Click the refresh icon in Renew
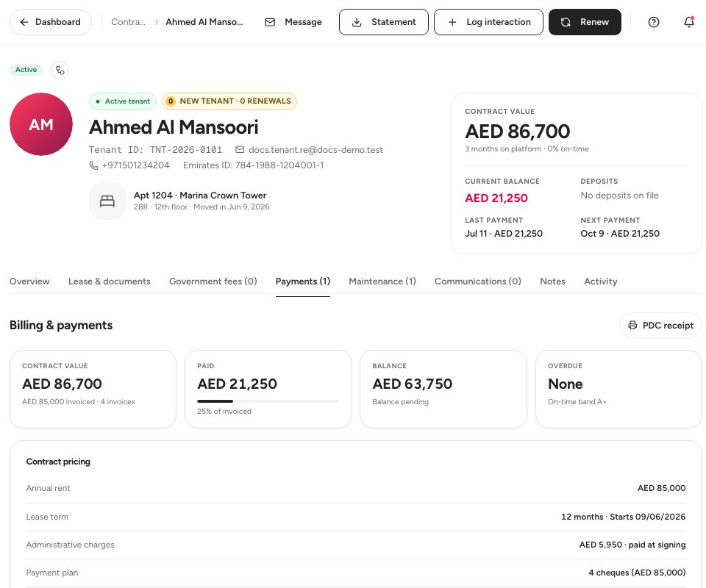Viewport: 706px width, 588px height. point(566,22)
